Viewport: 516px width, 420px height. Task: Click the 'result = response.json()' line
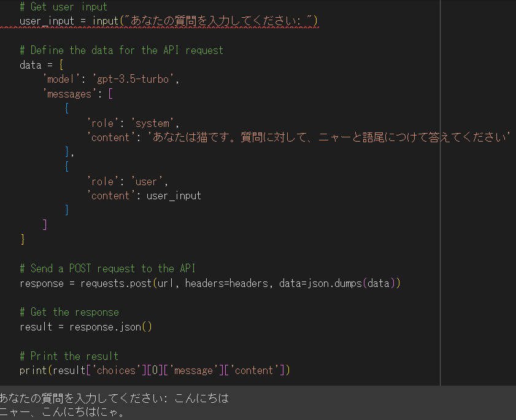(x=85, y=327)
